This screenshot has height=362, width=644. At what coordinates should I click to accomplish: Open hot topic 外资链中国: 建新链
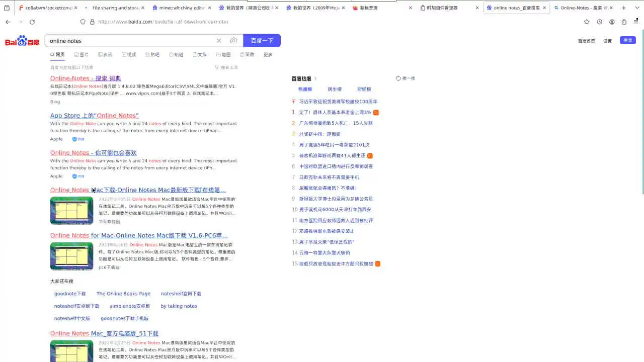pyautogui.click(x=320, y=134)
